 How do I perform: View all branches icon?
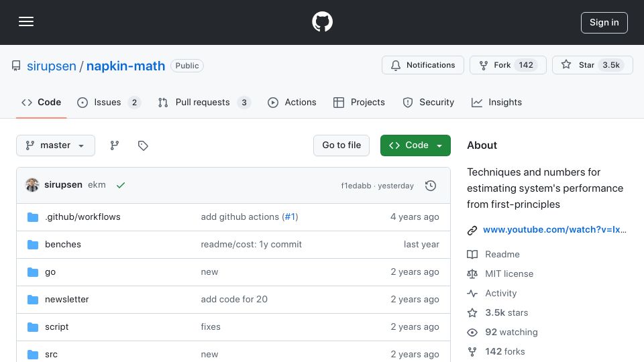coord(115,145)
